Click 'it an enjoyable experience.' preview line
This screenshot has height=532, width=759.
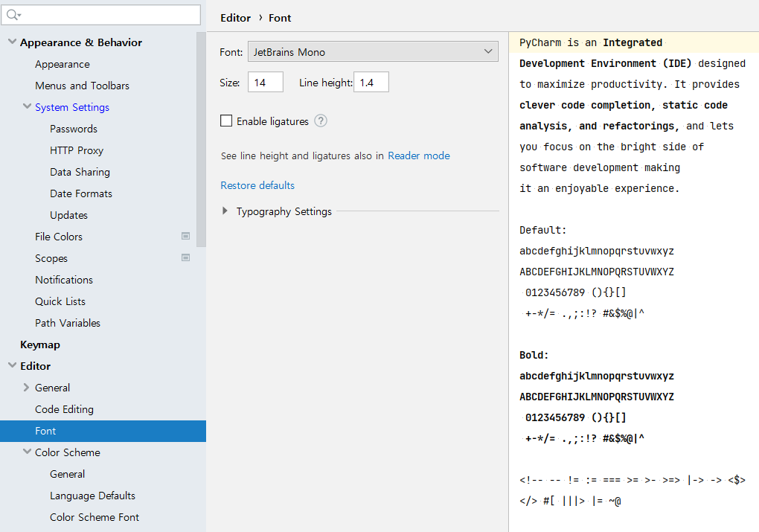point(599,188)
